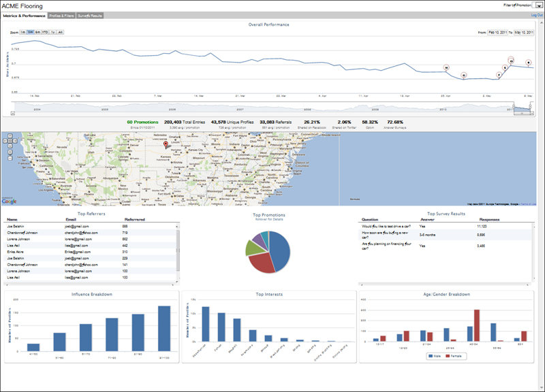Open the Survey Results tab

(90, 16)
